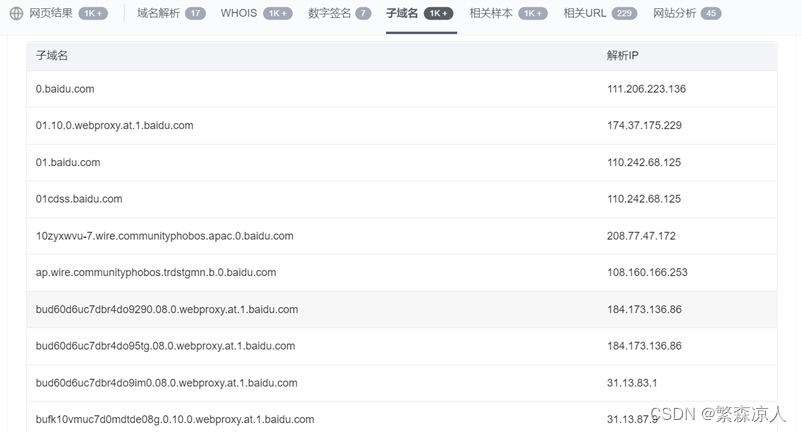802x432 pixels.
Task: Select the 10zyxwvu-7.wire.communityphobos.apac.0.baidu.com row
Action: pos(402,236)
